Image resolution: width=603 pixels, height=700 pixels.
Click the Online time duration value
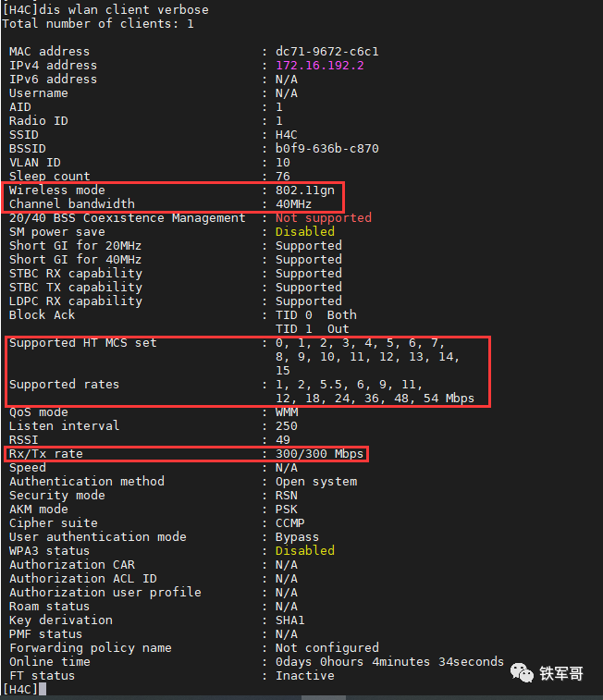pos(389,662)
